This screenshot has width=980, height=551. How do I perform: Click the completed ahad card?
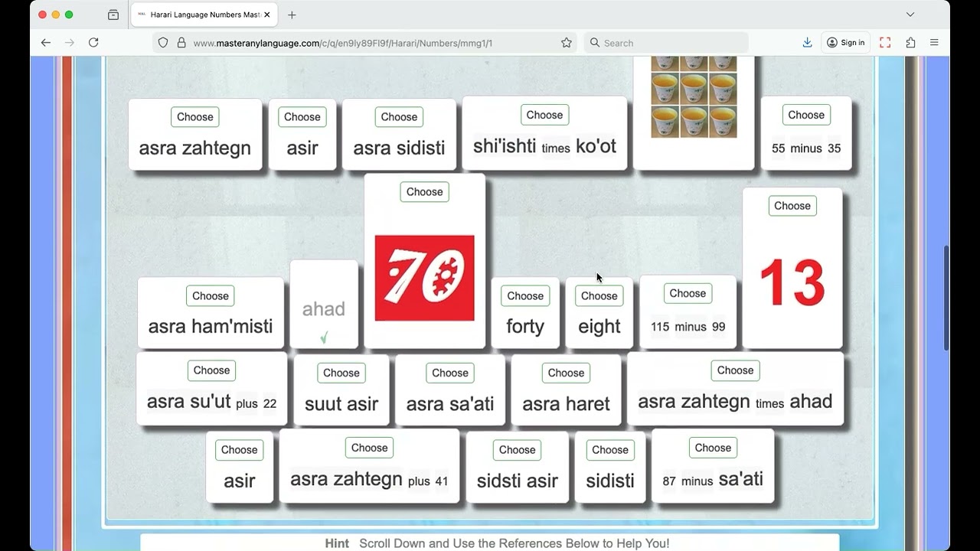[x=324, y=305]
